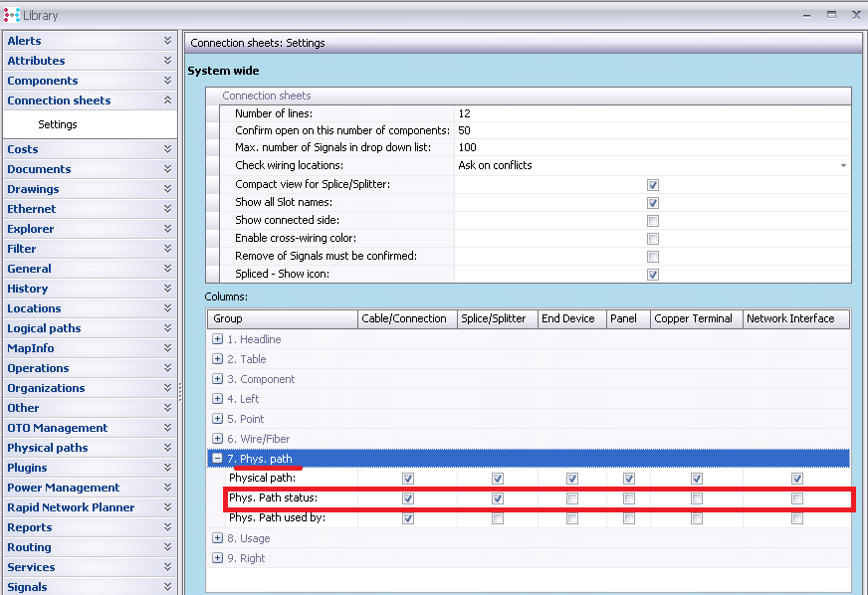Toggle Phys. Path status Cable/Connection checkbox
Screen dimensions: 868x595
pyautogui.click(x=408, y=498)
